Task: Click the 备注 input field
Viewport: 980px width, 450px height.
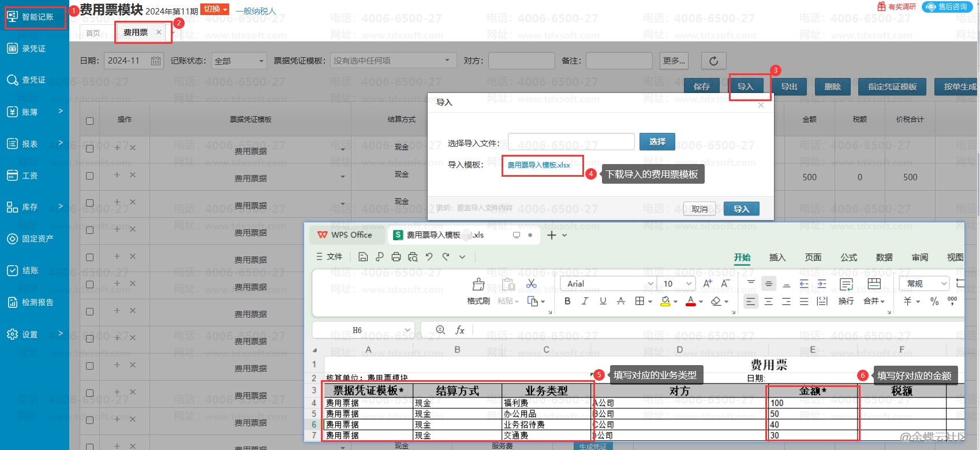Action: click(x=619, y=61)
